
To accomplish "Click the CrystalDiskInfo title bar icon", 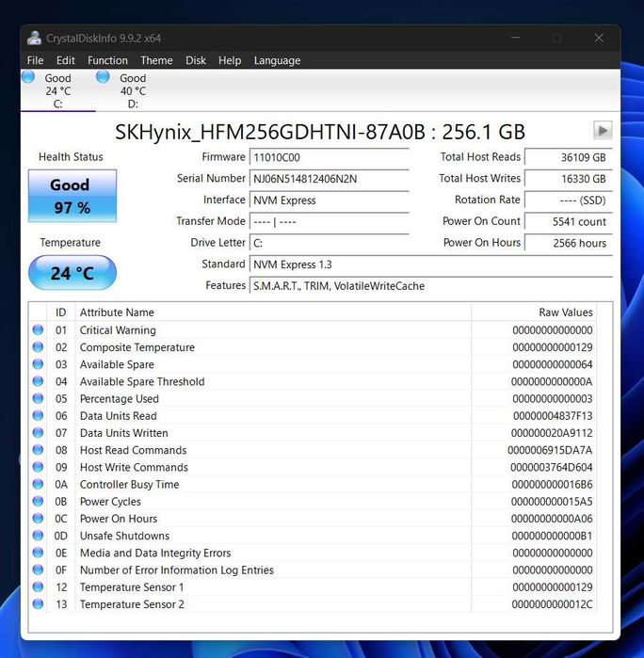I will point(35,38).
